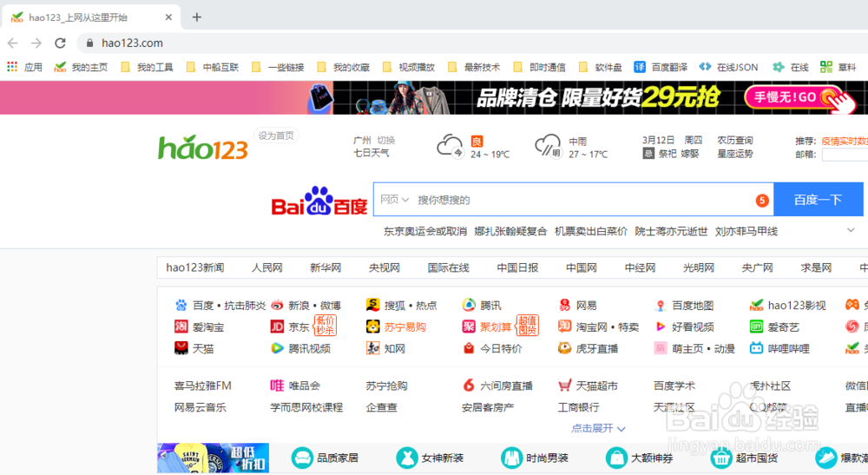Open 六间房直播 site link
868x475 pixels.
point(497,386)
